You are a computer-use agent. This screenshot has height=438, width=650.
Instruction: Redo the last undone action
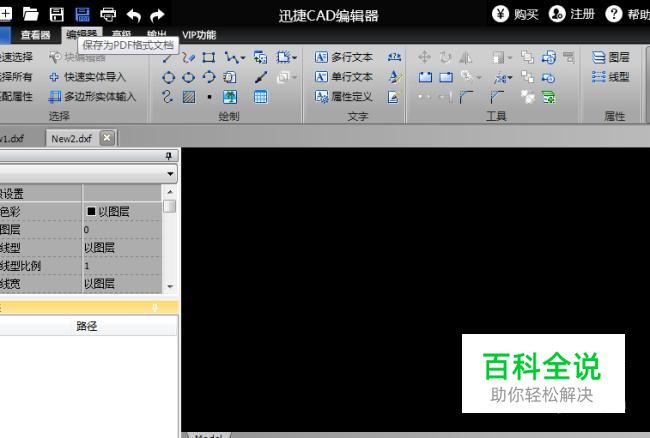(157, 16)
